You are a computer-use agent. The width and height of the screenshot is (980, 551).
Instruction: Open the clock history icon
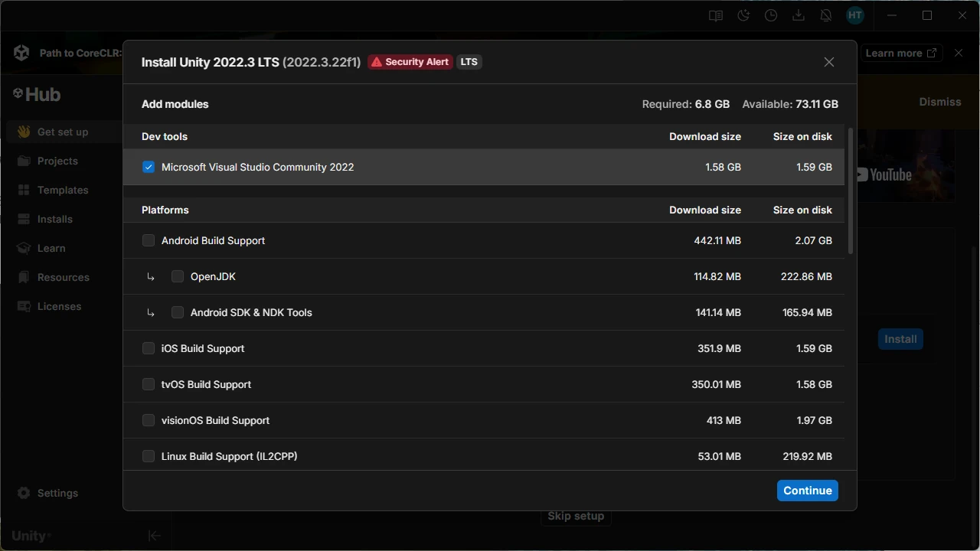pyautogui.click(x=771, y=15)
